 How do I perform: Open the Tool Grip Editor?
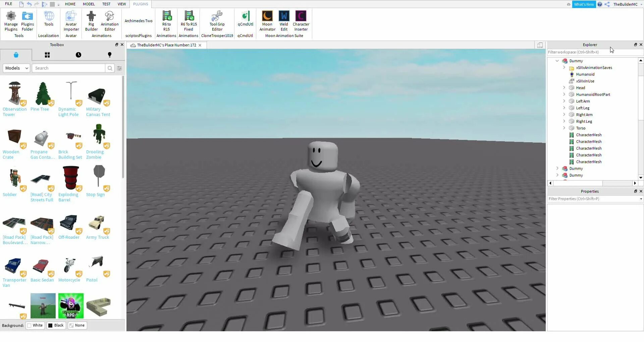[217, 21]
